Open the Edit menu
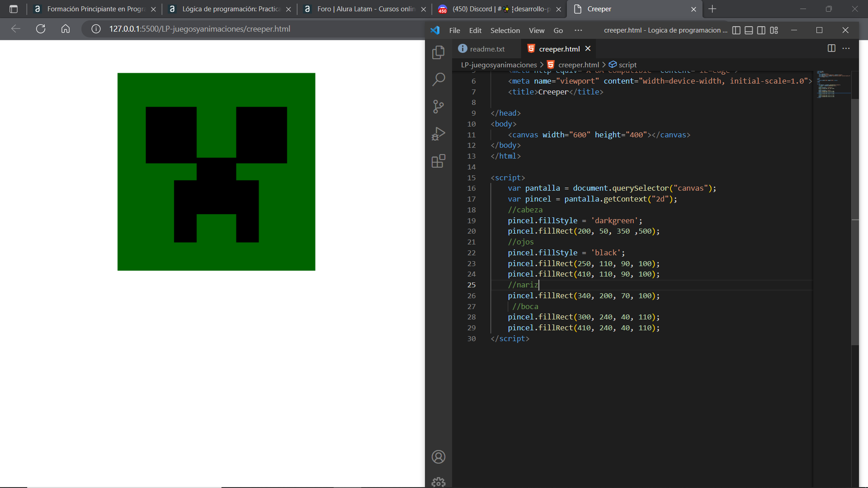This screenshot has width=868, height=488. point(475,30)
